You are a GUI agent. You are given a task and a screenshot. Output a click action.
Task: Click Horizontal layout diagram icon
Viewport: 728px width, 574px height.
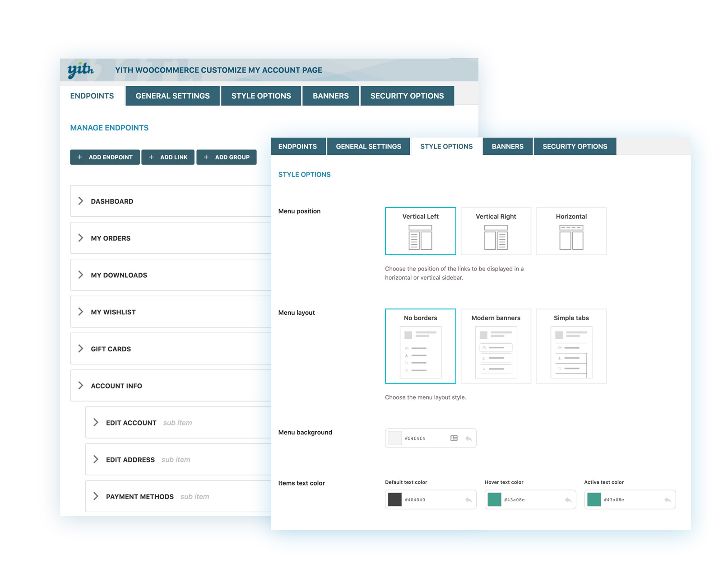click(x=571, y=237)
